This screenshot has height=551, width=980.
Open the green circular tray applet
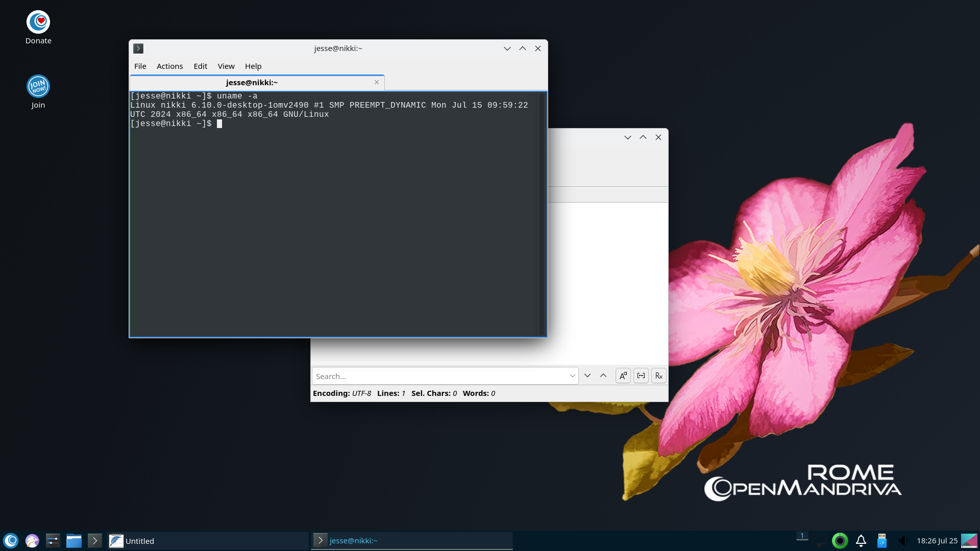pyautogui.click(x=840, y=541)
